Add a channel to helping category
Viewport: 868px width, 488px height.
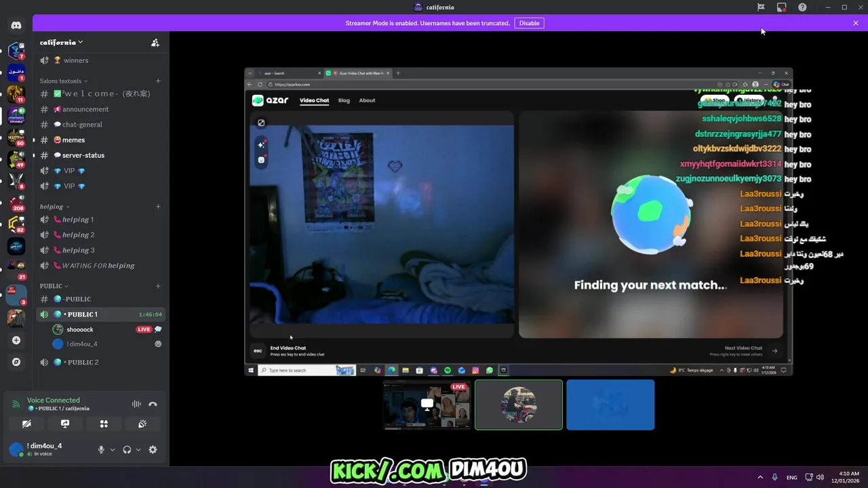(158, 206)
